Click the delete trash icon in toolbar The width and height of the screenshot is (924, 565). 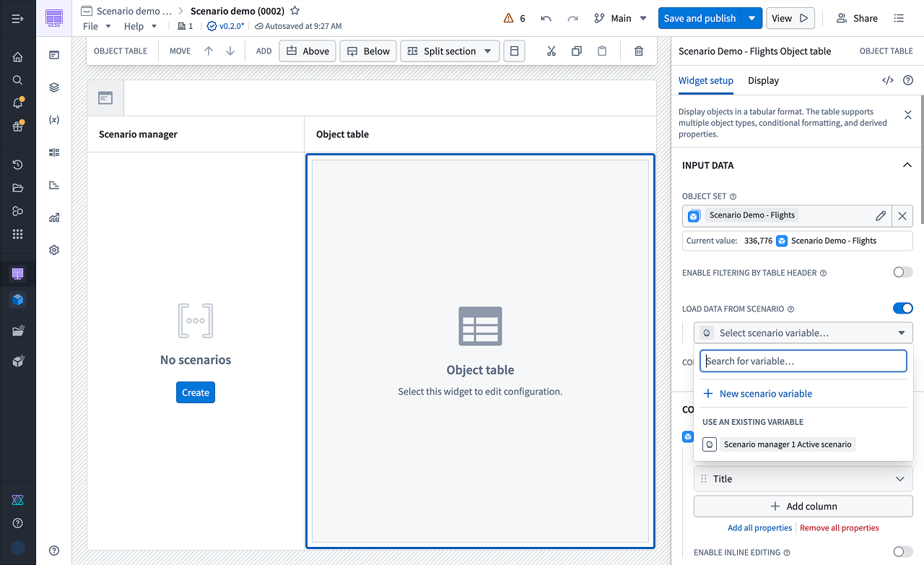pyautogui.click(x=638, y=51)
